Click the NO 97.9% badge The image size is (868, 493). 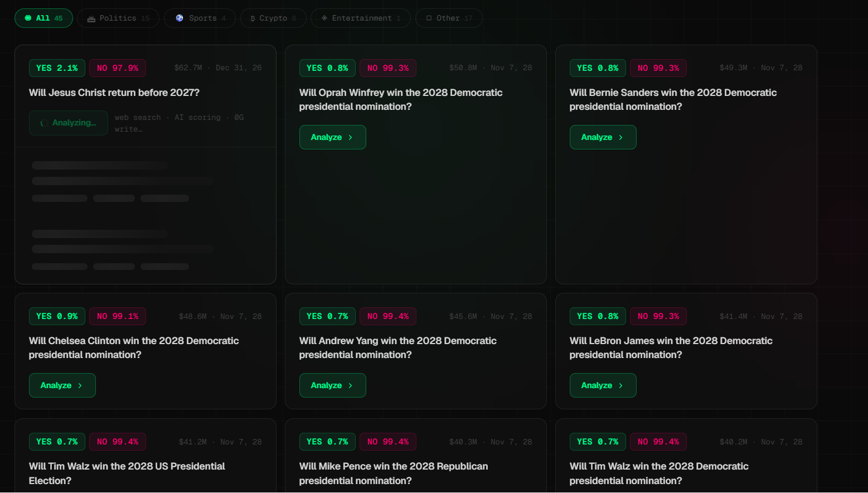click(118, 68)
